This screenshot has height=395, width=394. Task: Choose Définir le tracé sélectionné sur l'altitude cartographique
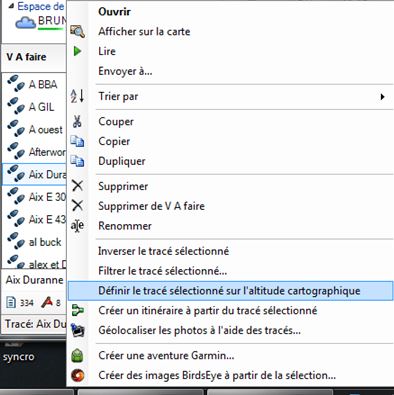[230, 291]
